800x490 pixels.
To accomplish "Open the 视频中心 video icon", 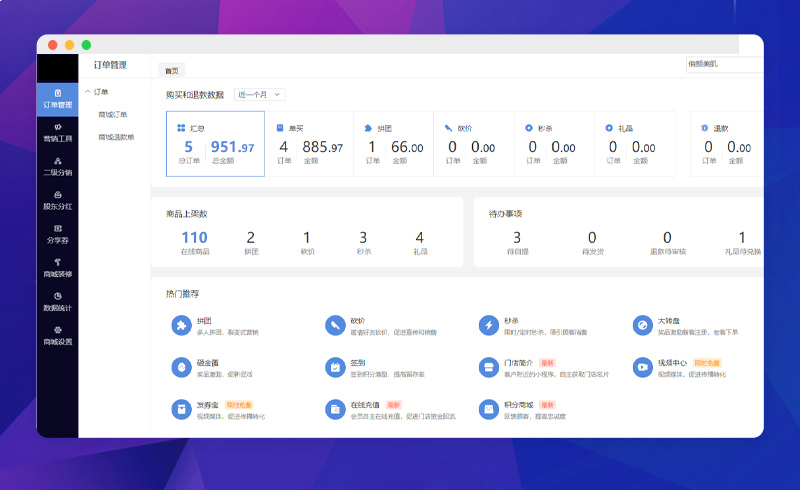I will pos(642,367).
